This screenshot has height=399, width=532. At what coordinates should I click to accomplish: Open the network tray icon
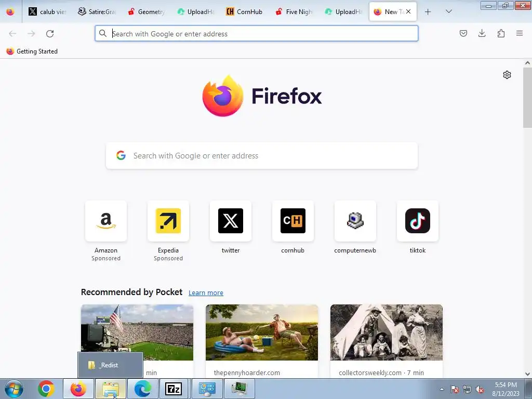coord(467,389)
